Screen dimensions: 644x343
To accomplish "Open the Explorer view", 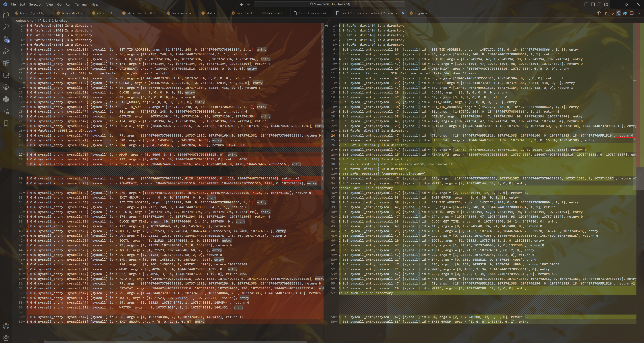I will [x=6, y=15].
